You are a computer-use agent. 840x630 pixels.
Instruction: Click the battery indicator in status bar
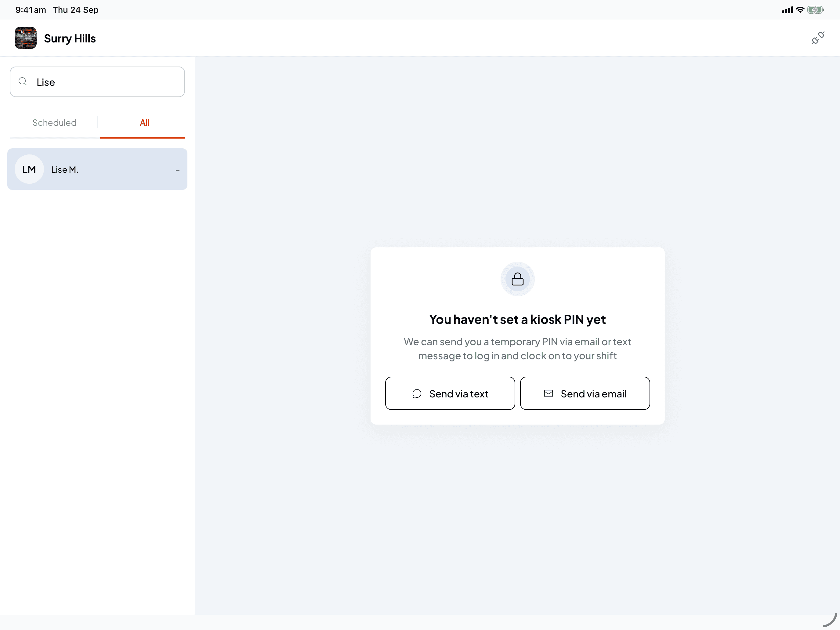[815, 10]
